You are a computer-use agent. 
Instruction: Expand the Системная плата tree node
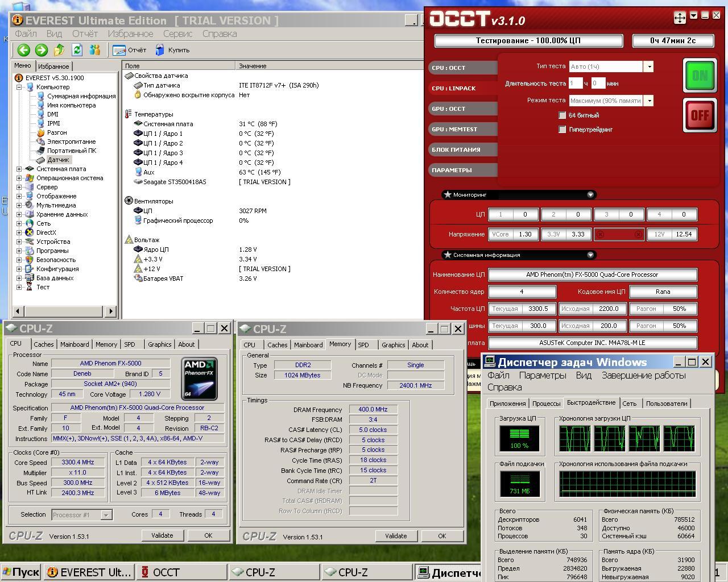pyautogui.click(x=19, y=169)
